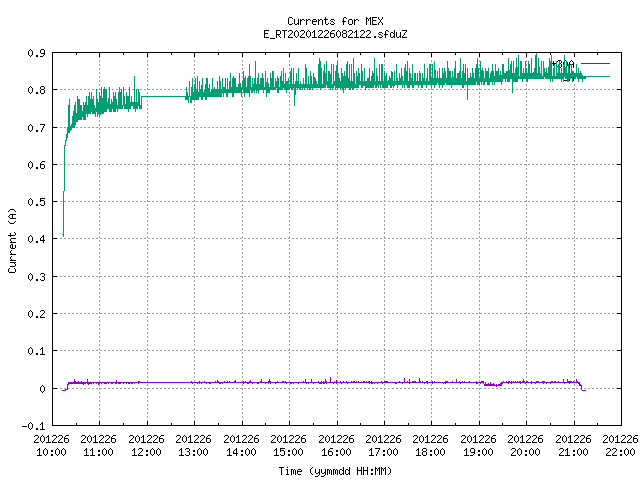Click the y-axis value 0.7
This screenshot has height=480, width=640.
tap(36, 128)
